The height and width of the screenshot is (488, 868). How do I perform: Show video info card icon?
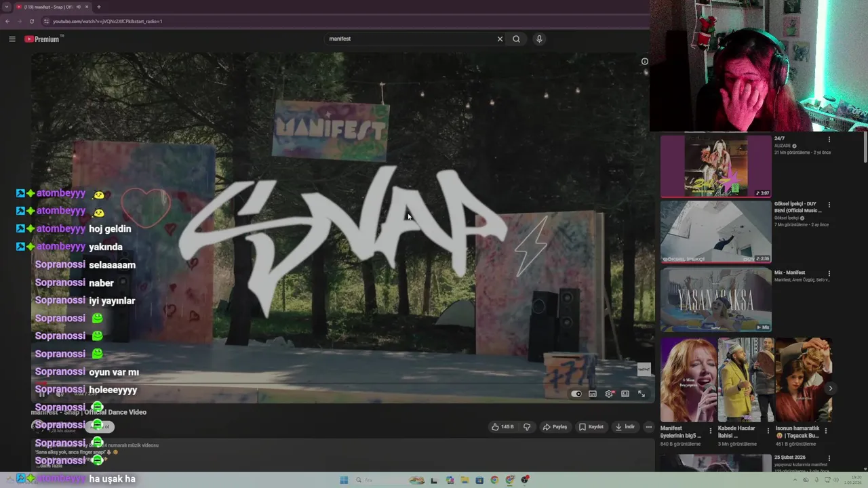tap(645, 61)
